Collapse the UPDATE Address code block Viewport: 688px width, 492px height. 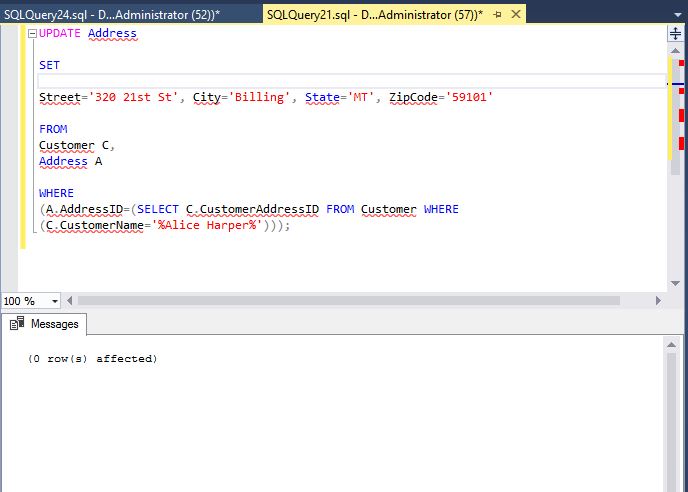pyautogui.click(x=32, y=33)
